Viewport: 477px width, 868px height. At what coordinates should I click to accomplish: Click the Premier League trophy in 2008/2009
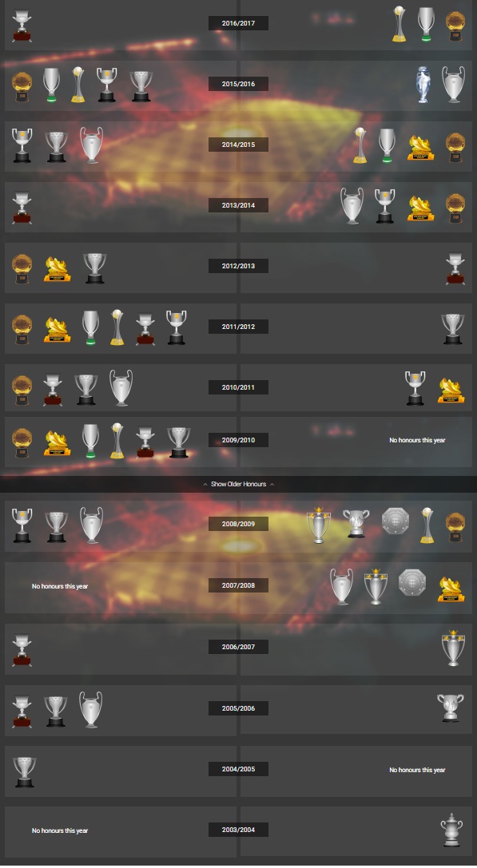pyautogui.click(x=319, y=525)
